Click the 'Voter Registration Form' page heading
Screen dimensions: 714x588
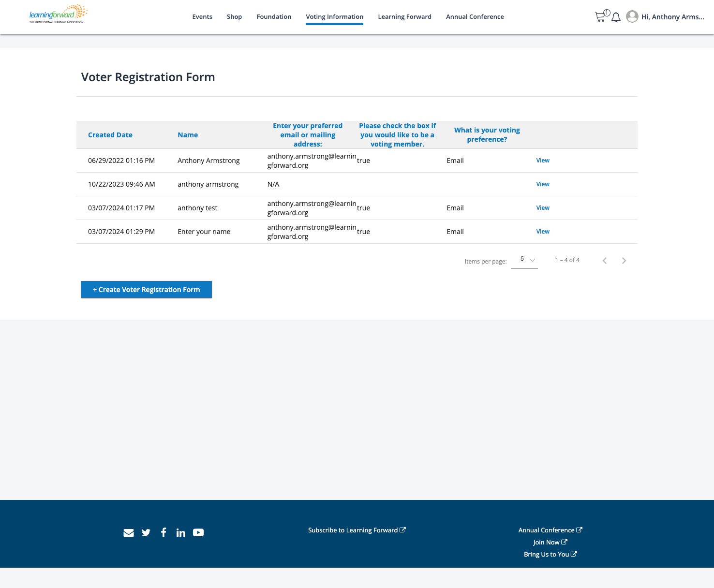pos(148,77)
